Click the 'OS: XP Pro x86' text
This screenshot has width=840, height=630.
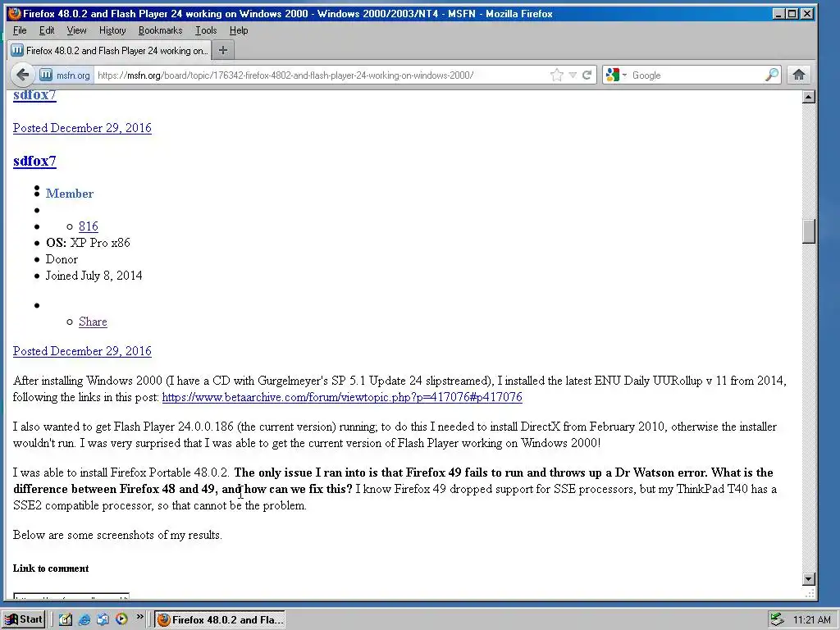coord(88,243)
